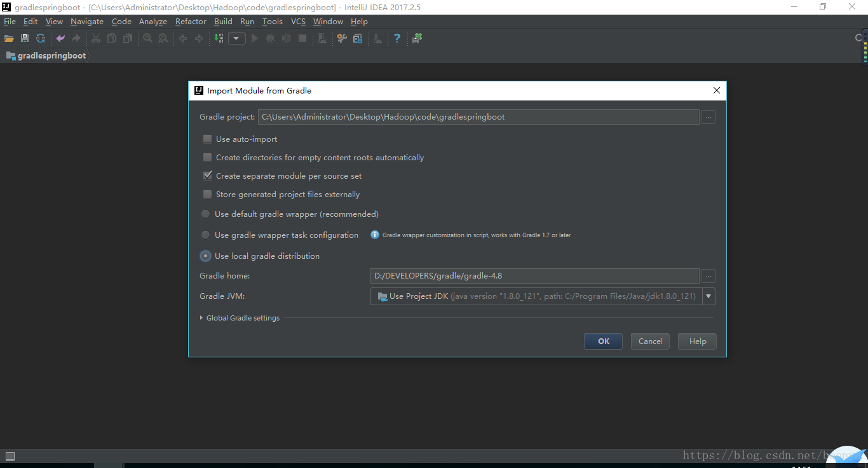
Task: Select Use gradle wrapper task configuration radio
Action: coord(205,235)
